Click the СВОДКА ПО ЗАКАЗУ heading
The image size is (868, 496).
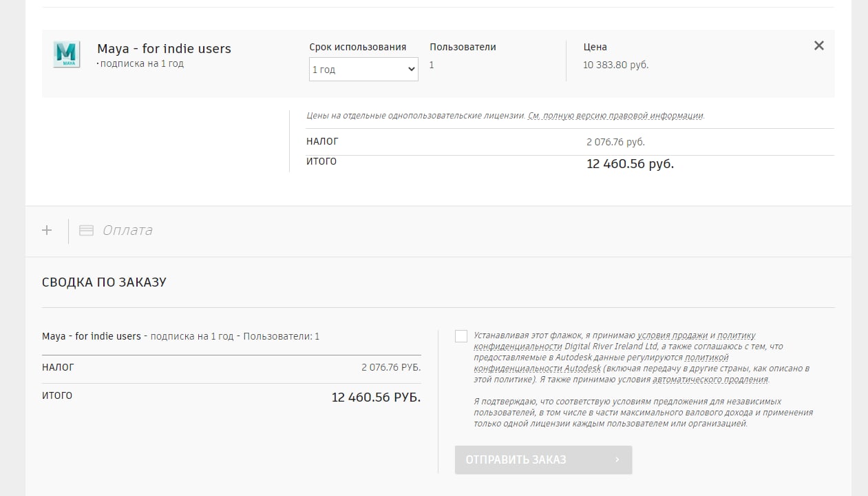(104, 282)
